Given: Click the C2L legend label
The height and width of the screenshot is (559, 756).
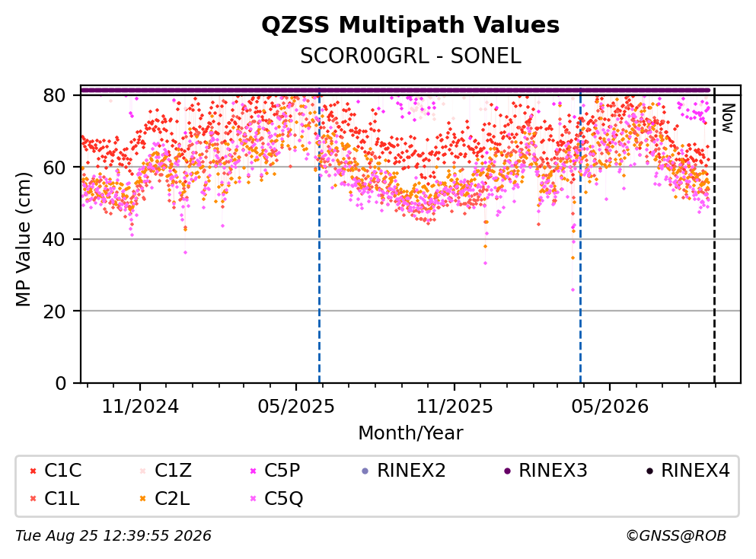Looking at the screenshot, I should click(172, 499).
